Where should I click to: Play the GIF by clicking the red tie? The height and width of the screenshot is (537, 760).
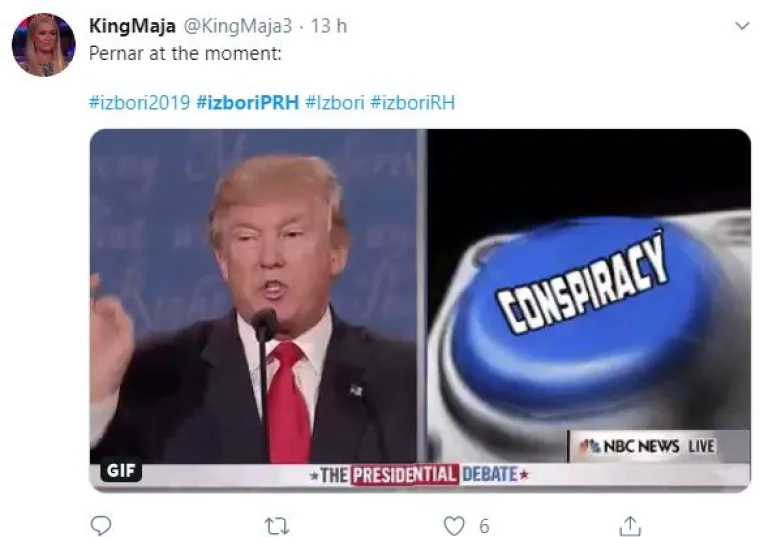tap(287, 400)
